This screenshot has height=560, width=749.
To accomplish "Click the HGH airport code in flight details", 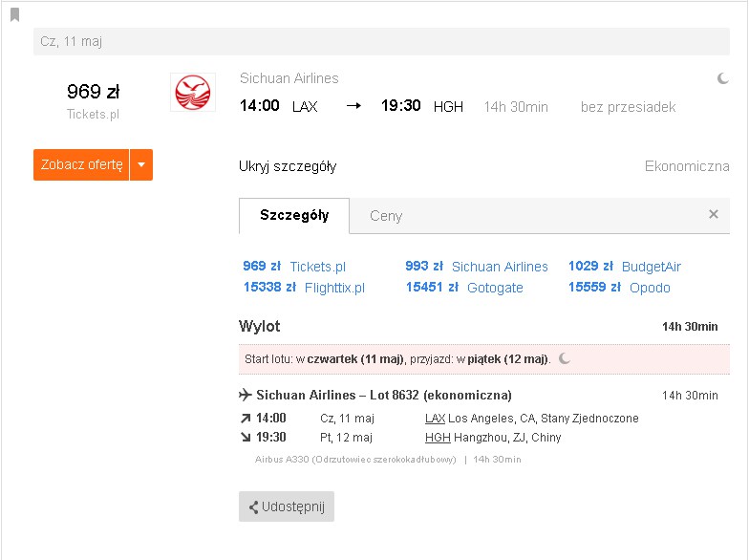I will click(x=438, y=438).
